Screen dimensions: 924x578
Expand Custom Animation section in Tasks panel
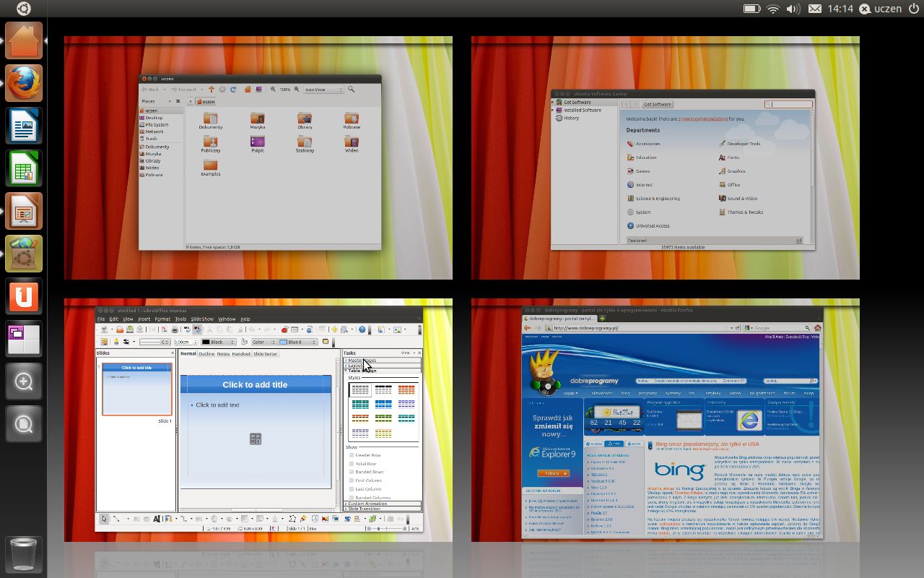point(382,504)
